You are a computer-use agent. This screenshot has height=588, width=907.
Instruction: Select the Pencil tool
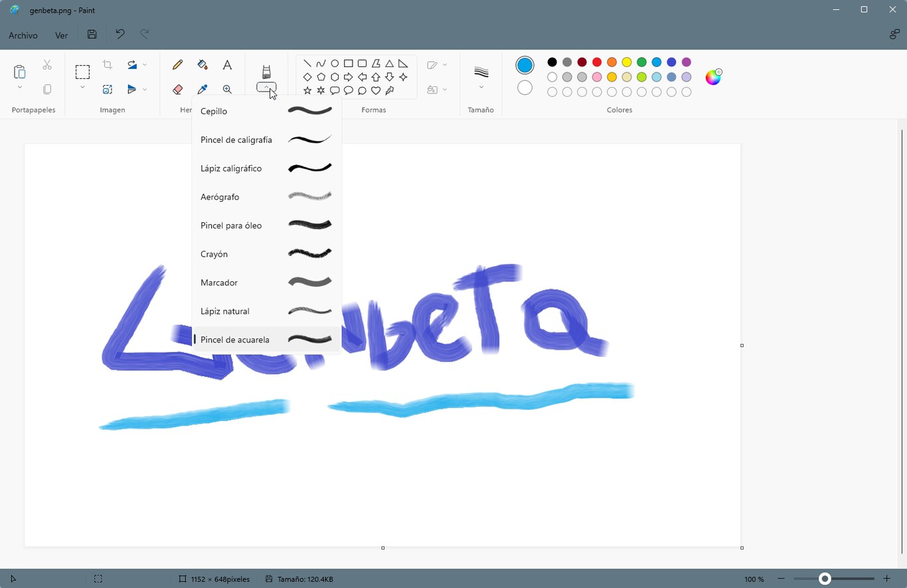[177, 65]
